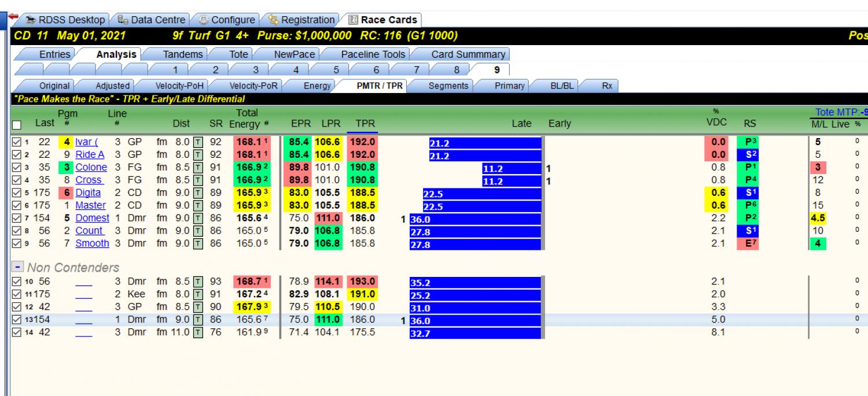This screenshot has height=396, width=868.
Task: Click the horse icon on RDSS Desktop tab
Action: (x=31, y=20)
